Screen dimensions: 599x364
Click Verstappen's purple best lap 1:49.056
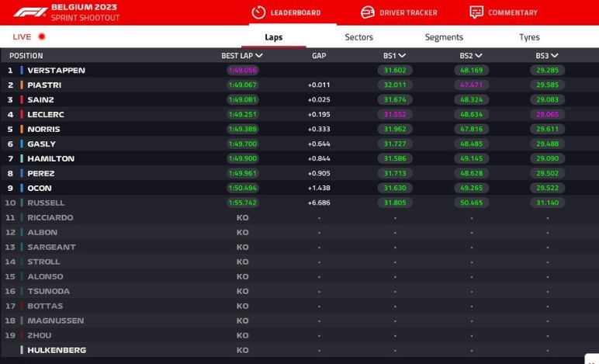coord(242,71)
